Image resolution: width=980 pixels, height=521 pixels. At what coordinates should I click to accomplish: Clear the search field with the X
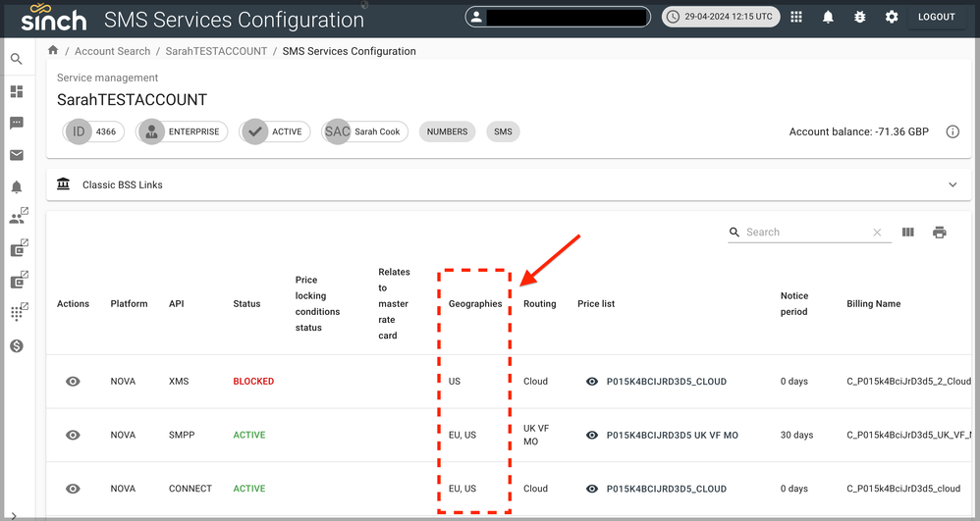pos(877,233)
